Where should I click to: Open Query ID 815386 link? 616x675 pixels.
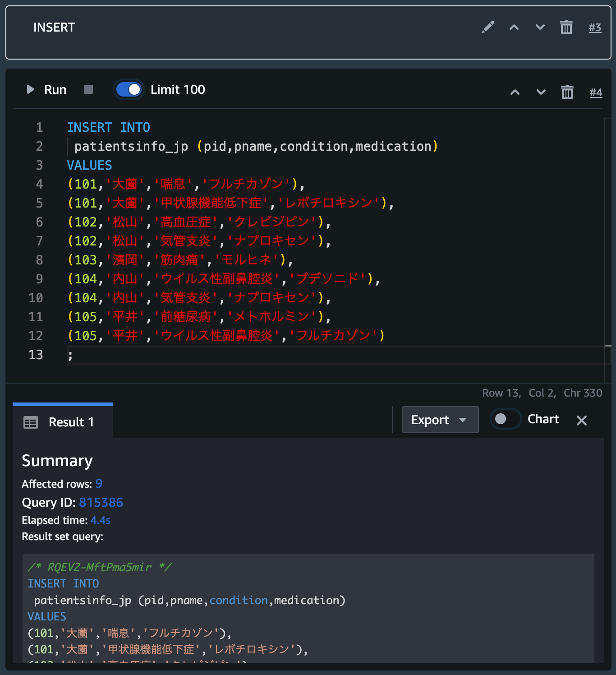[x=101, y=502]
